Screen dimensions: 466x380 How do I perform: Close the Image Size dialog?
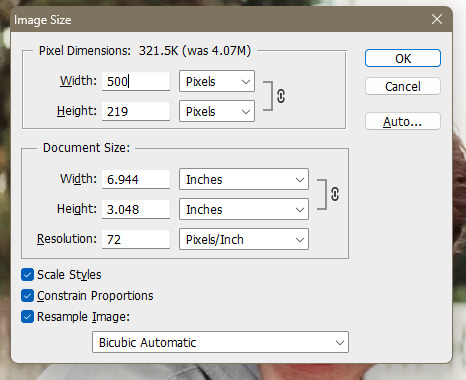tap(437, 19)
